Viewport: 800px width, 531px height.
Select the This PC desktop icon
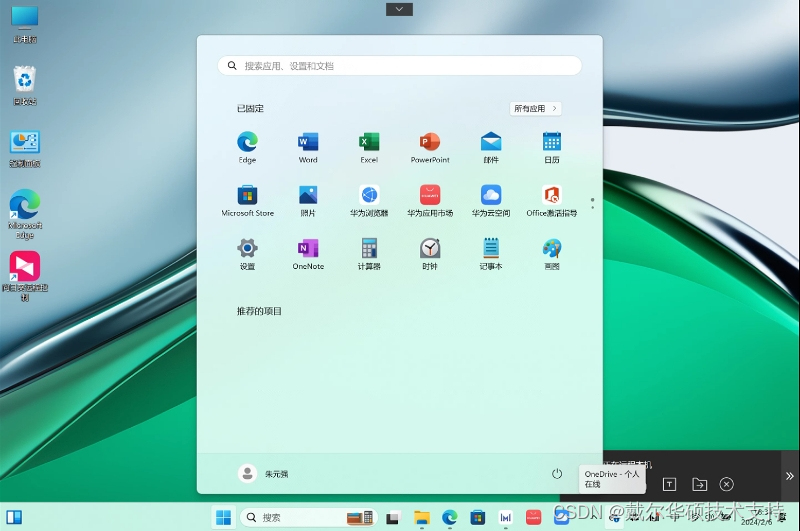coord(24,24)
